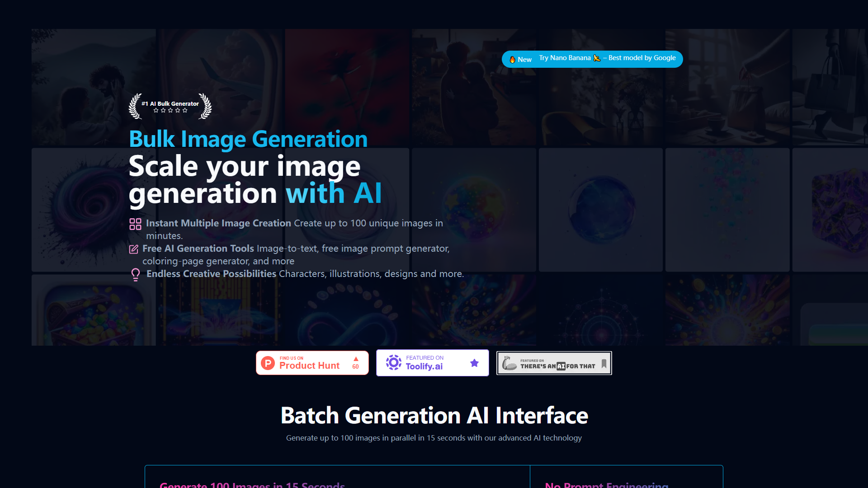
Task: Click the five-star rating under #1 AI Bulk Generator
Action: (170, 110)
